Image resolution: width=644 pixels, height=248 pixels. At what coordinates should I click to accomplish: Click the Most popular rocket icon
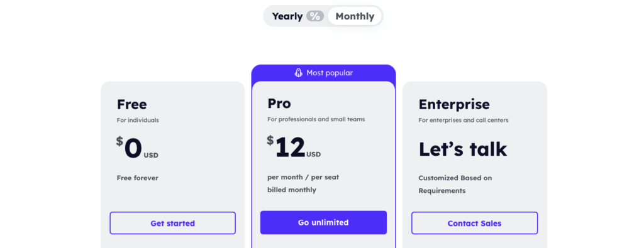(299, 73)
